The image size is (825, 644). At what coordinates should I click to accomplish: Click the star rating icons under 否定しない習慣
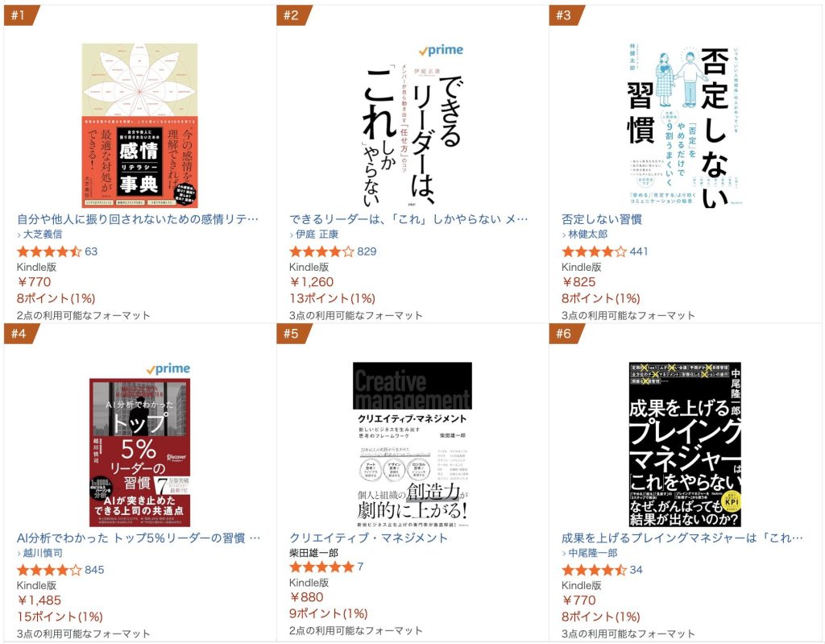point(594,251)
